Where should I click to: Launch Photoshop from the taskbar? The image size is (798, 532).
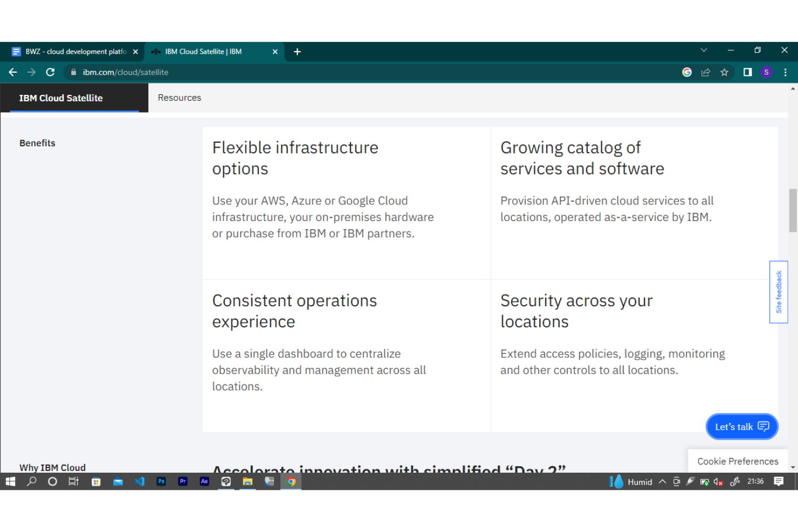click(161, 481)
